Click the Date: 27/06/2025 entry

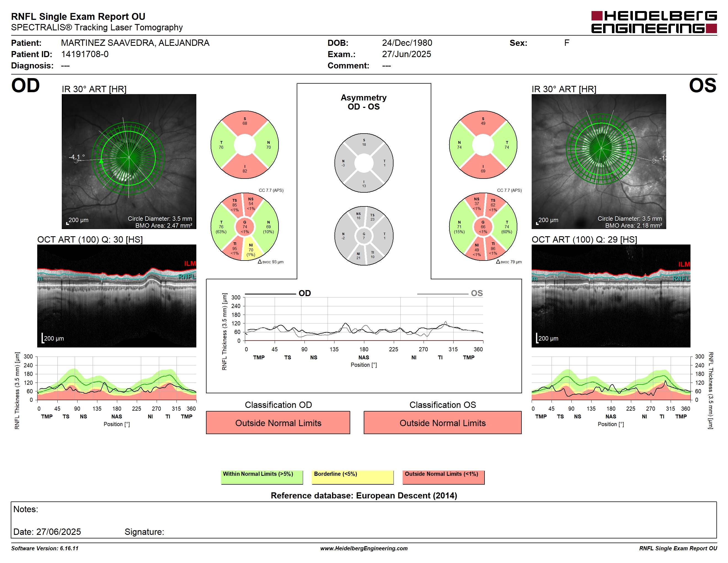[47, 532]
